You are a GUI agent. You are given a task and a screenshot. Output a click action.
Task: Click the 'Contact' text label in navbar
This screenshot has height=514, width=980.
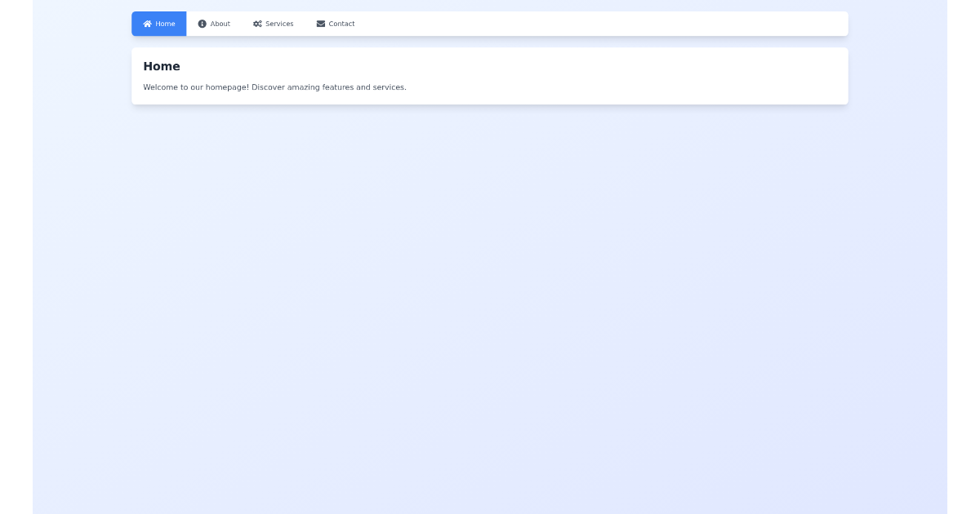point(342,24)
